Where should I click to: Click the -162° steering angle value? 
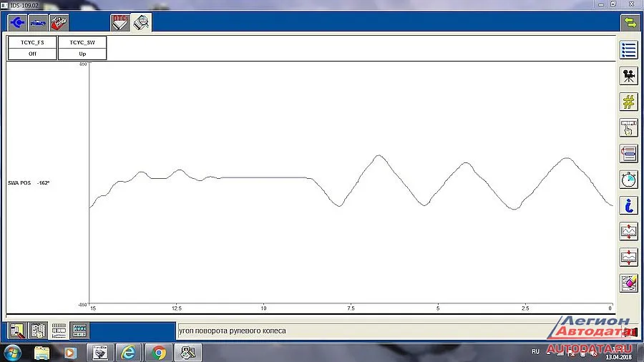point(43,183)
